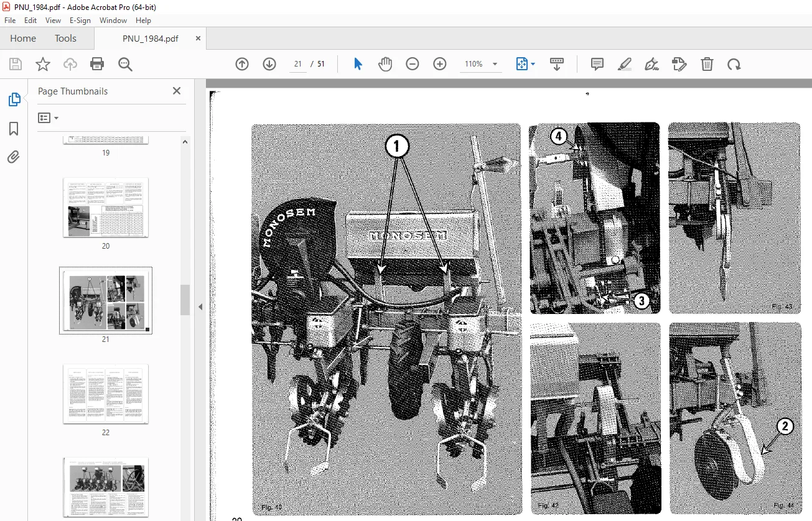Viewport: 812px width, 521px height.
Task: Activate the Hand pan tool
Action: pos(385,64)
